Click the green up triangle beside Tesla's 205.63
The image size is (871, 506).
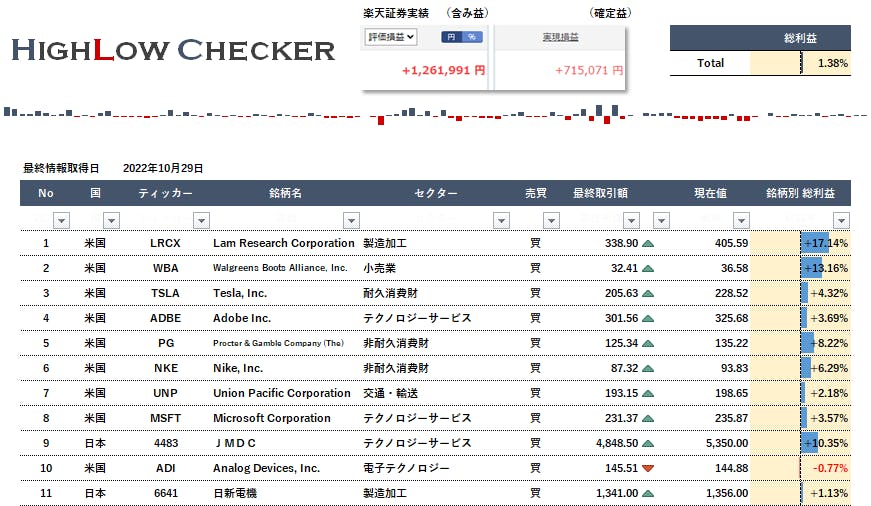pyautogui.click(x=648, y=293)
